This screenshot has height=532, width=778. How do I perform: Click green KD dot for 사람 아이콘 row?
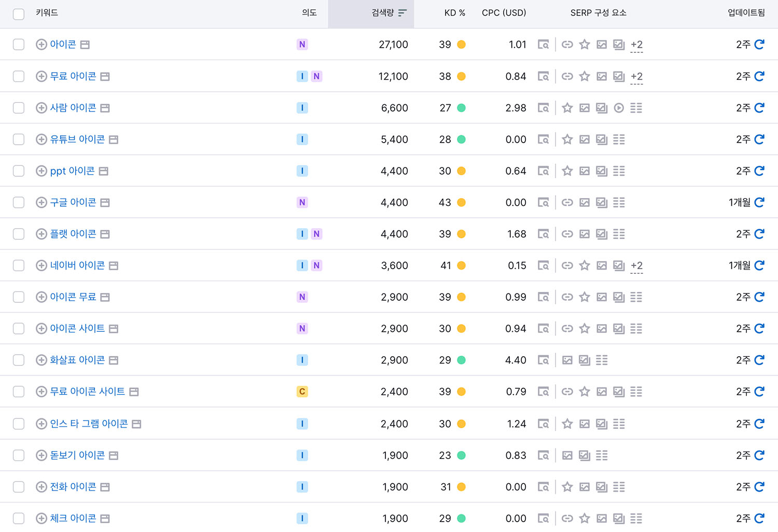(x=461, y=108)
